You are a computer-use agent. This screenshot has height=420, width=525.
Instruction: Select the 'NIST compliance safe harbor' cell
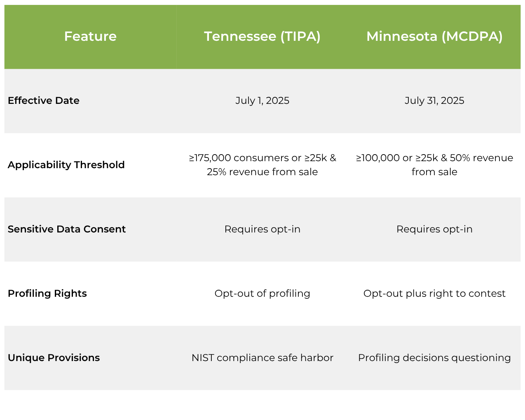pyautogui.click(x=262, y=358)
